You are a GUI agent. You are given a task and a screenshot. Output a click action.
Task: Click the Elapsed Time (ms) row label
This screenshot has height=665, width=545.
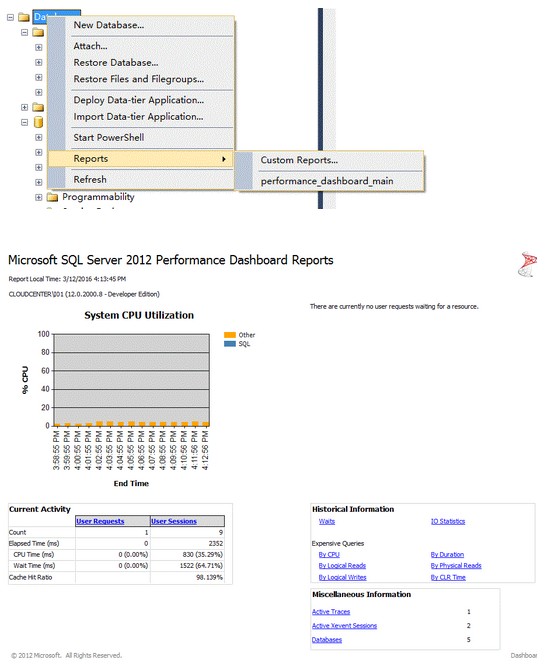click(x=34, y=543)
